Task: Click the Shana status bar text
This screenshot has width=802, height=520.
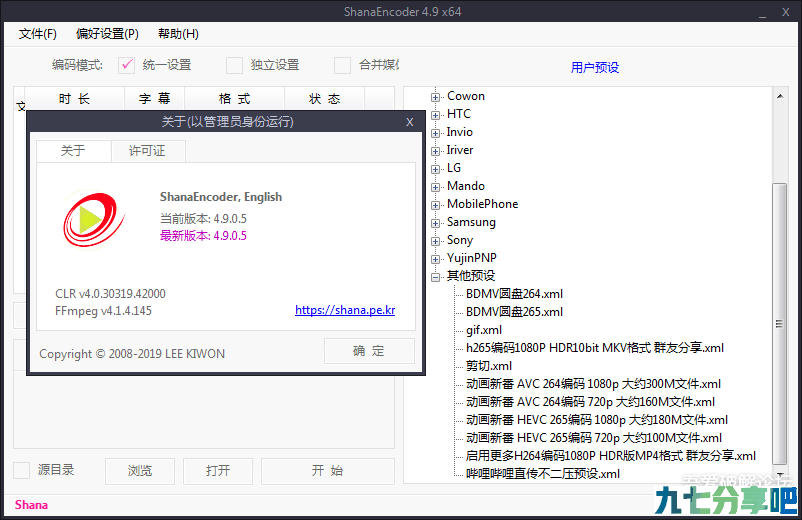Action: click(x=31, y=505)
